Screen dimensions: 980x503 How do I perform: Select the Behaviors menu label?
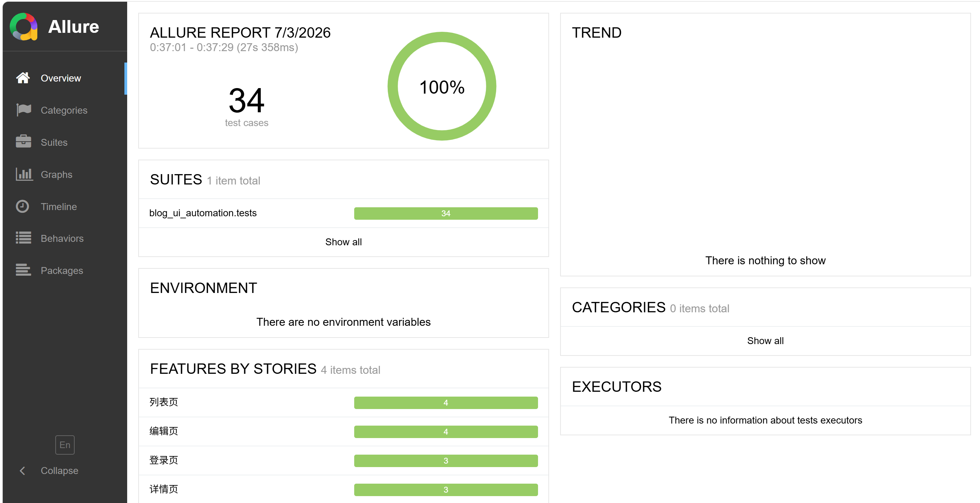point(62,238)
